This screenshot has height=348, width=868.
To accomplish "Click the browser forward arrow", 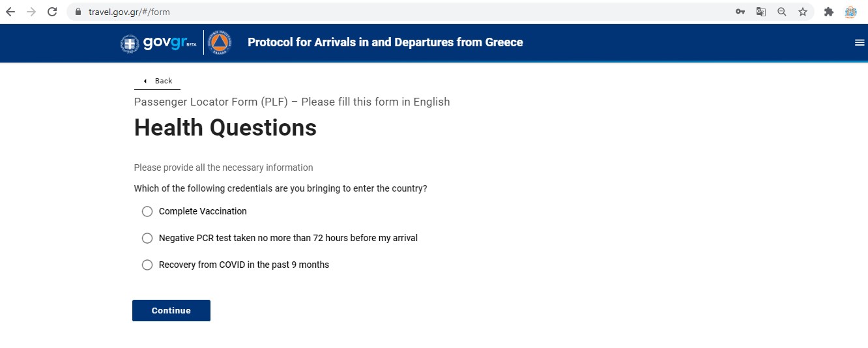I will 31,12.
